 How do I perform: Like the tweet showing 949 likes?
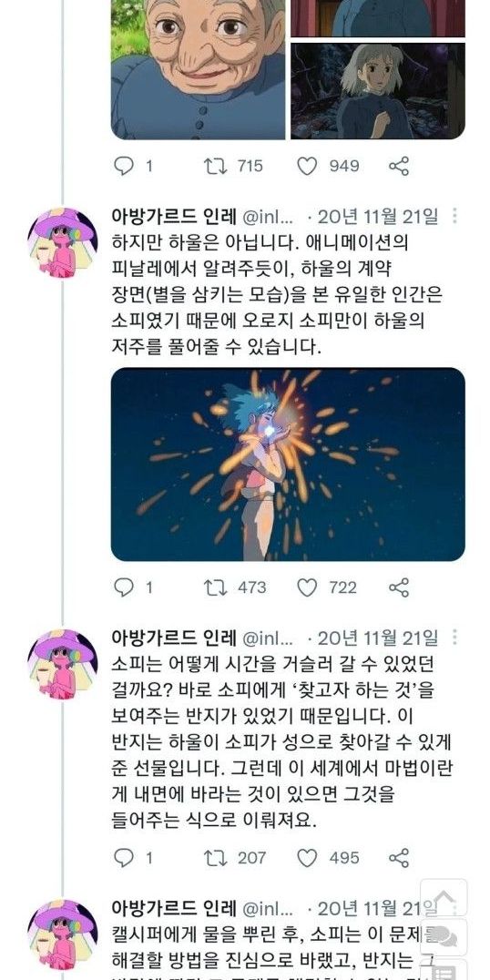coord(307,167)
